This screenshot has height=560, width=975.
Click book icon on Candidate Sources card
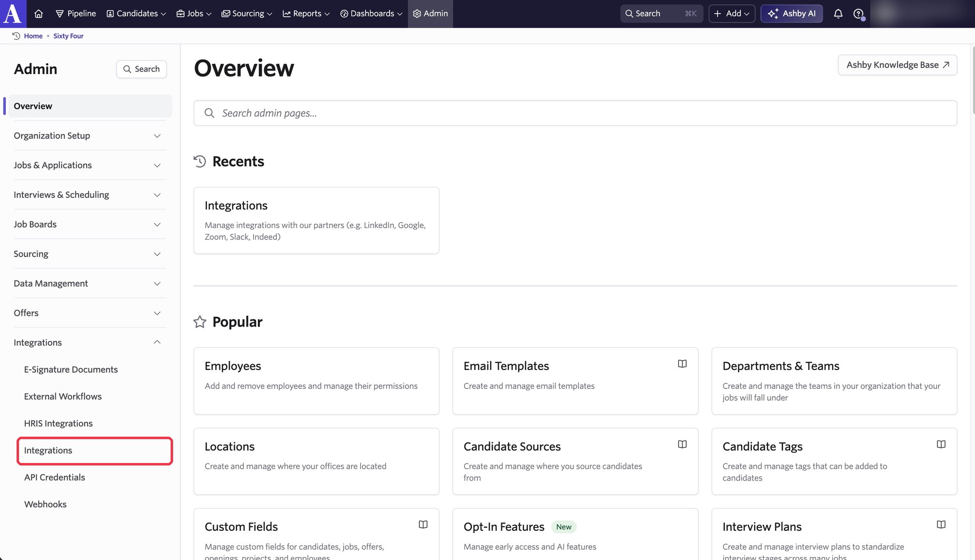(682, 444)
